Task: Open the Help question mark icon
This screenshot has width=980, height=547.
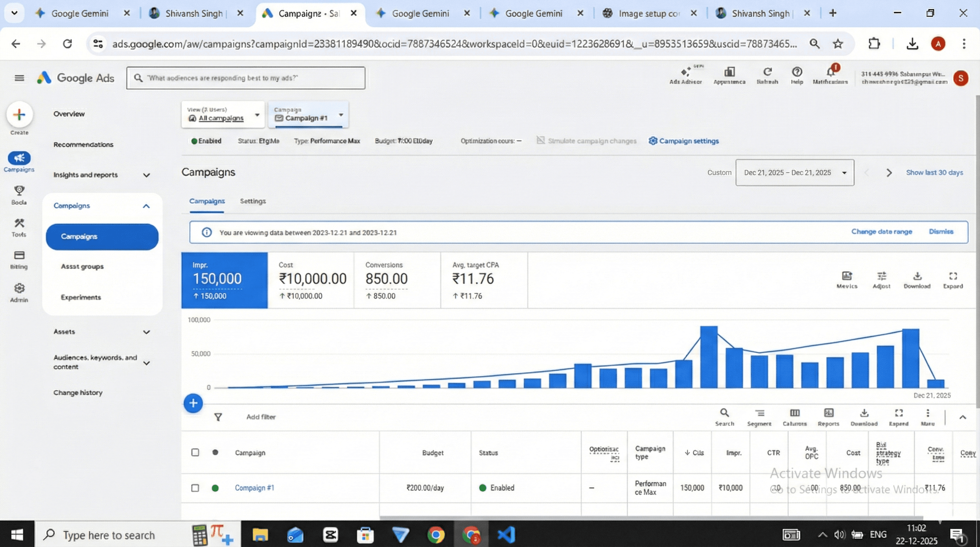Action: pos(797,72)
